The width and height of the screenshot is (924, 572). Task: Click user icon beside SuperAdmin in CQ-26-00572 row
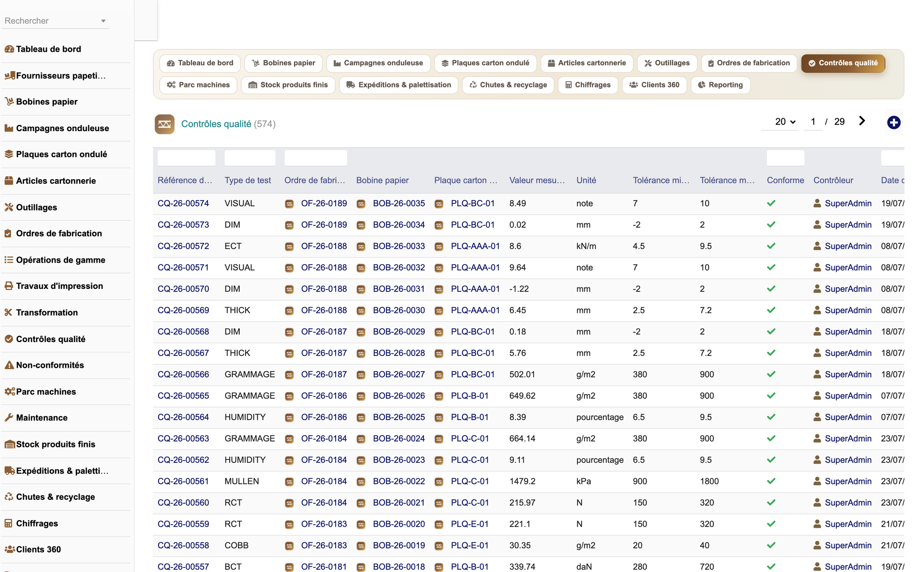(817, 246)
